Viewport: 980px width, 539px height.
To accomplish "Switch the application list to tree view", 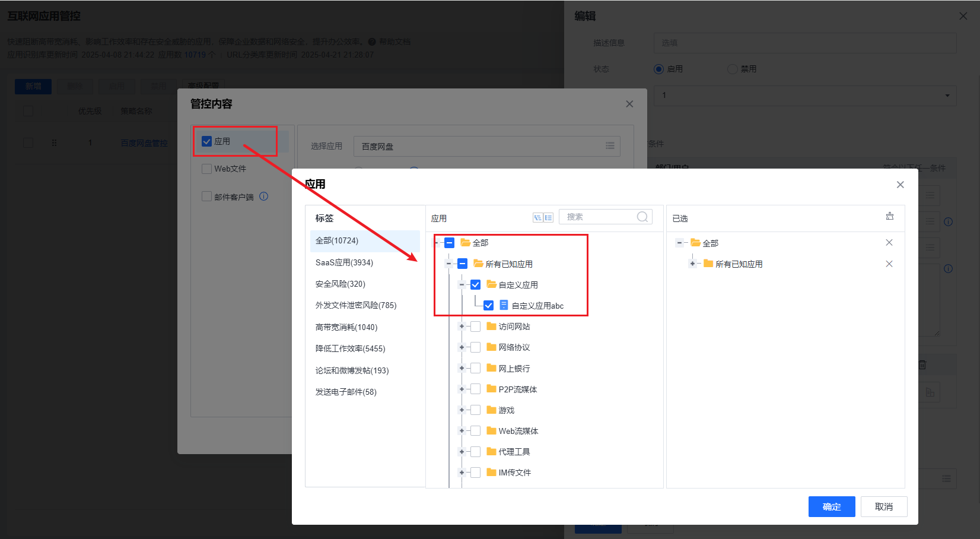I will click(537, 218).
